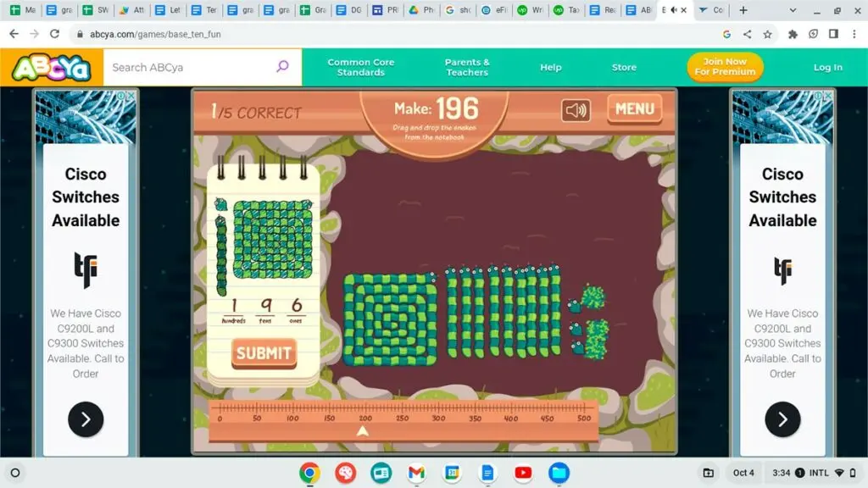868x488 pixels.
Task: Open the Oct 4 date in shelf
Action: (x=743, y=473)
